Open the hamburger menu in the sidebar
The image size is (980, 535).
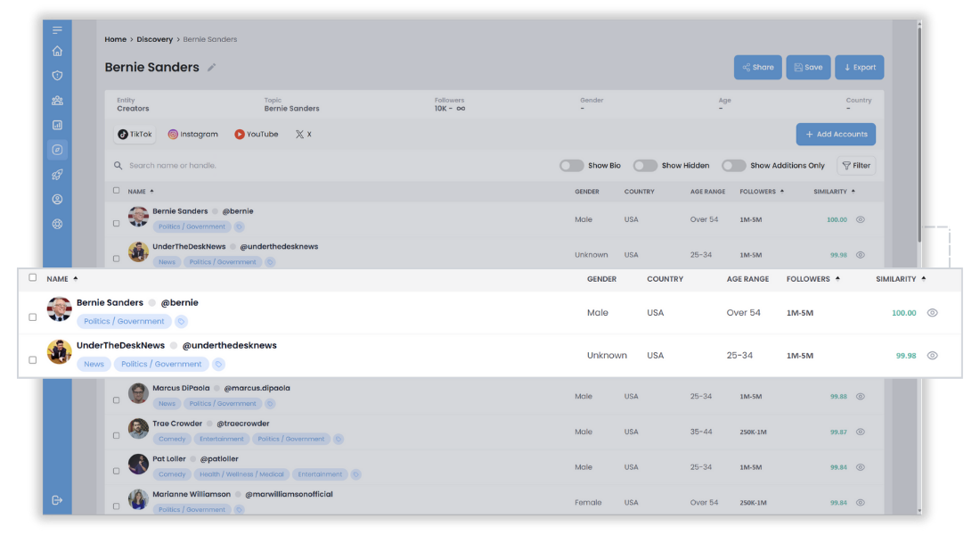pyautogui.click(x=58, y=30)
